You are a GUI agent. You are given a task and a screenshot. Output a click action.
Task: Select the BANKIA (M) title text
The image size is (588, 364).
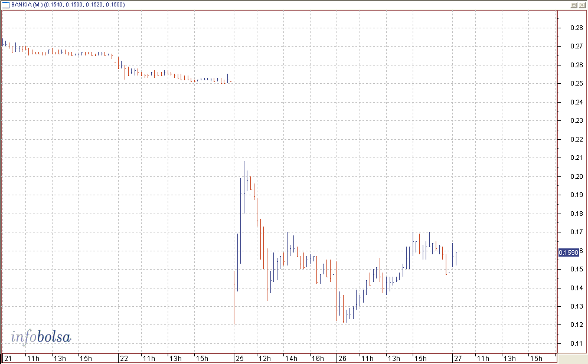point(27,5)
